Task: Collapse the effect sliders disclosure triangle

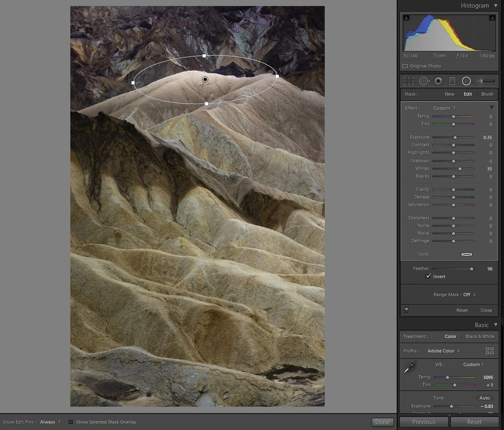Action: click(492, 107)
